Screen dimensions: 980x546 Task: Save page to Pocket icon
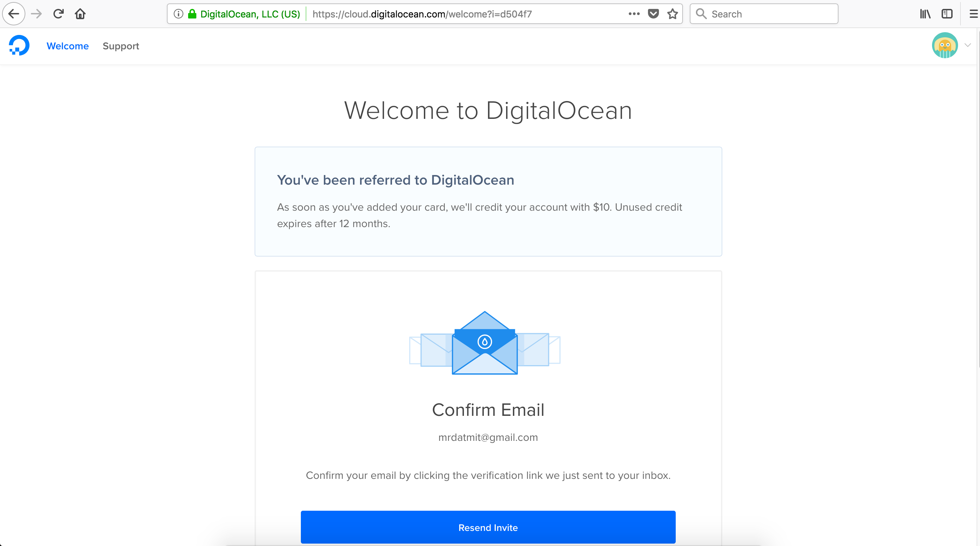(x=653, y=14)
